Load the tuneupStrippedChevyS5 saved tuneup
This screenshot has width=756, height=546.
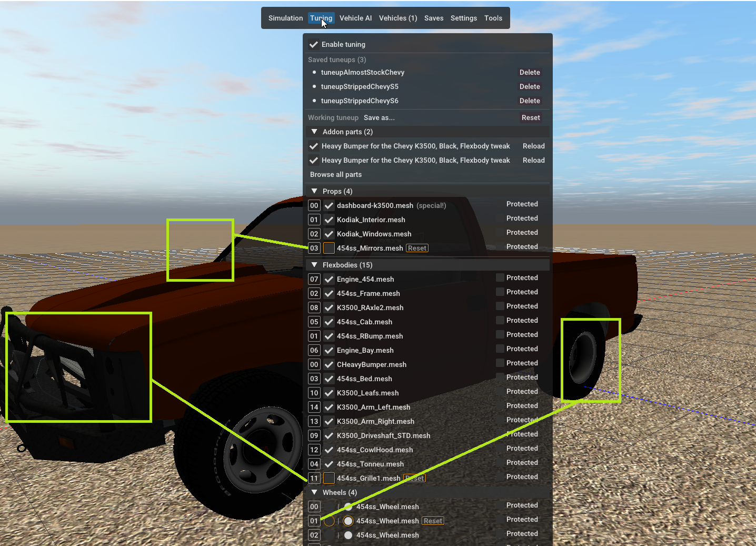pyautogui.click(x=360, y=87)
